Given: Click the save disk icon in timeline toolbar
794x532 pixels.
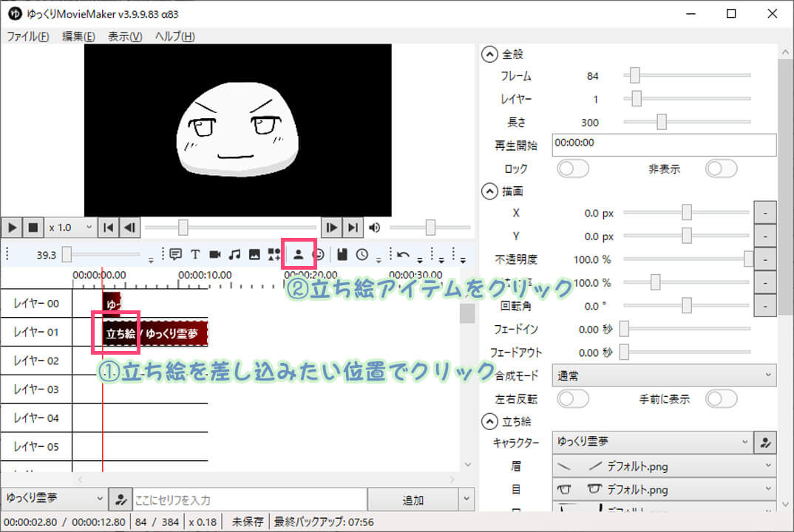Looking at the screenshot, I should point(342,255).
